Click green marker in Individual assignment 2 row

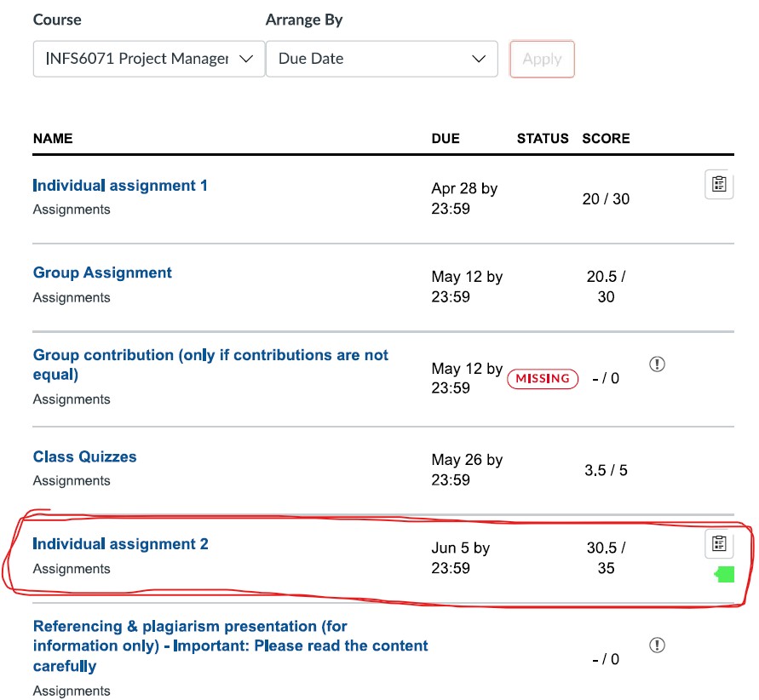point(724,576)
